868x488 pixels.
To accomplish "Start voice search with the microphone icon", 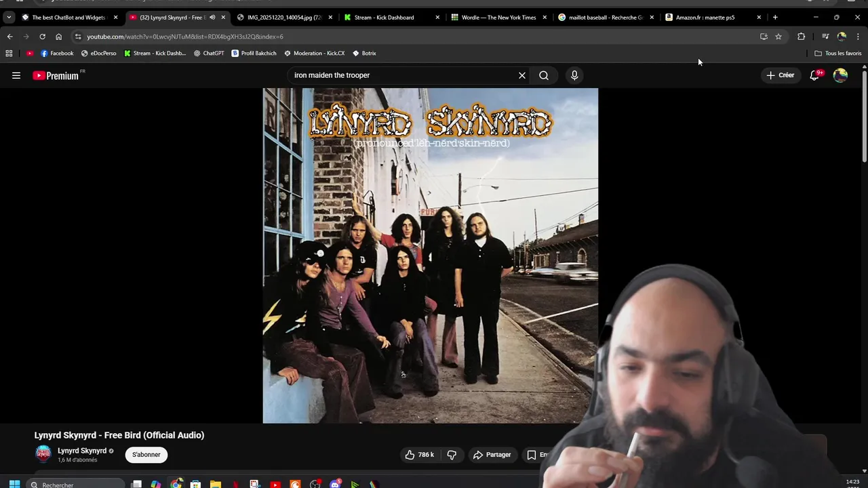I will [574, 75].
